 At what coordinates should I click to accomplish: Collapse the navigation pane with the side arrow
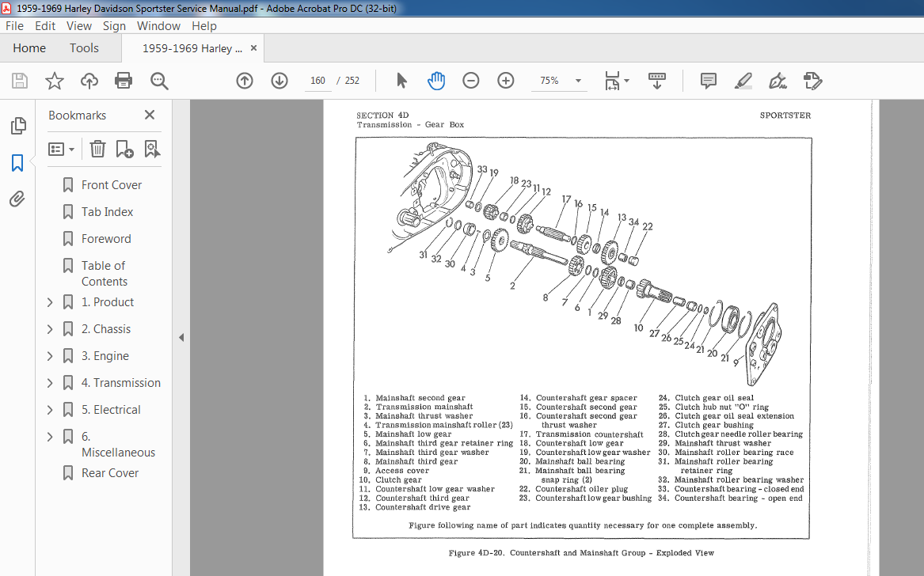pos(181,338)
